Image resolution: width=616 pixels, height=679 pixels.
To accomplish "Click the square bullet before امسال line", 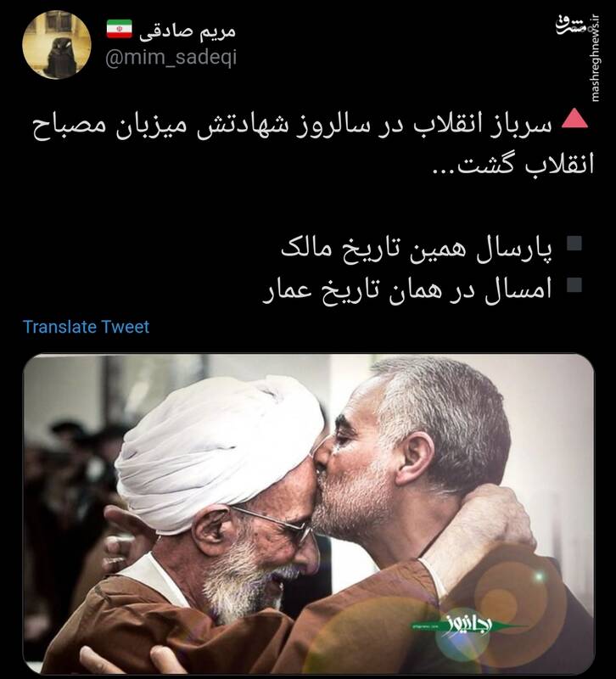I will (x=574, y=284).
